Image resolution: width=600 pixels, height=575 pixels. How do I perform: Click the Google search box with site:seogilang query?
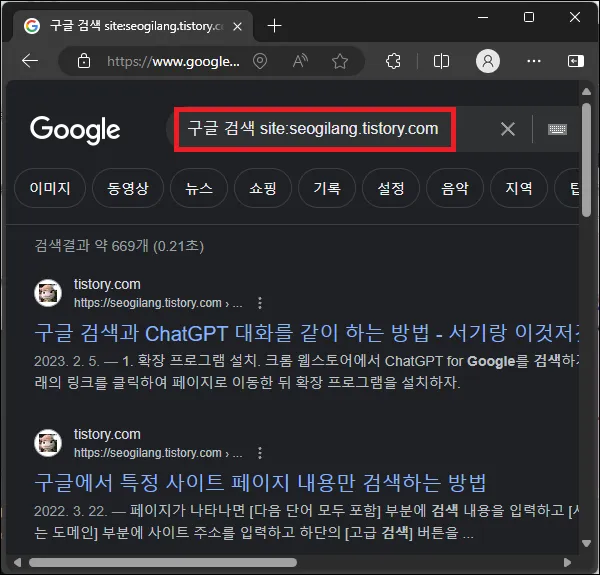(315, 129)
